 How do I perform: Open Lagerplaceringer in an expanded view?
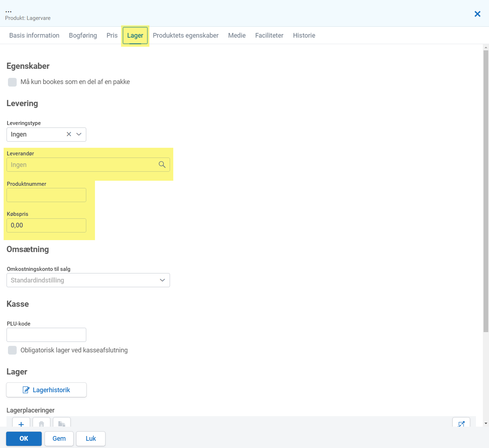coord(461,423)
